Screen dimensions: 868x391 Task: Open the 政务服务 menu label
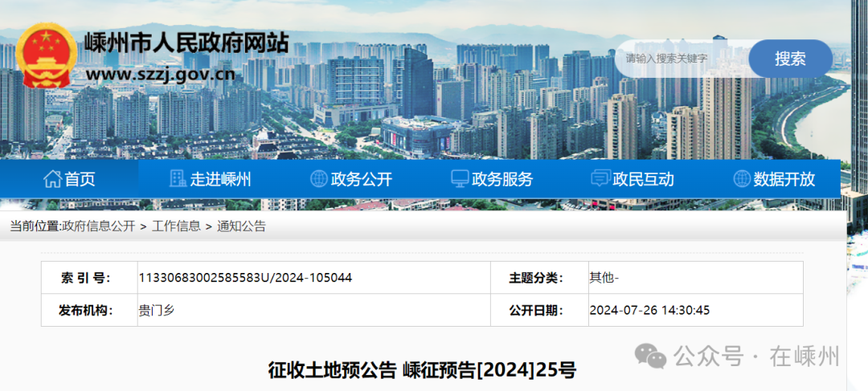(x=502, y=179)
